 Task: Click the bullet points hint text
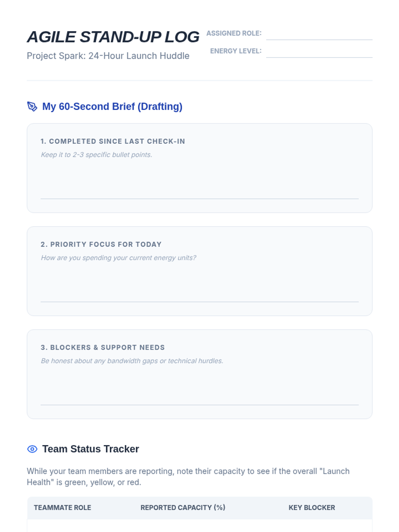tap(96, 155)
